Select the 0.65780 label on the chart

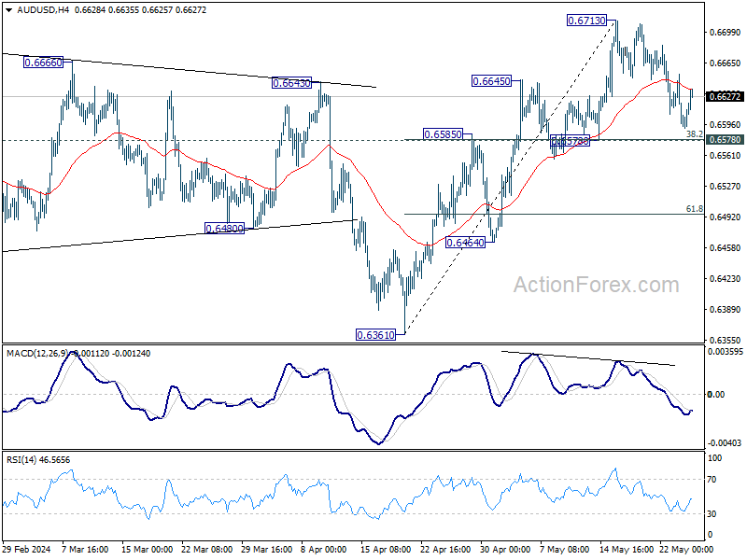(571, 141)
